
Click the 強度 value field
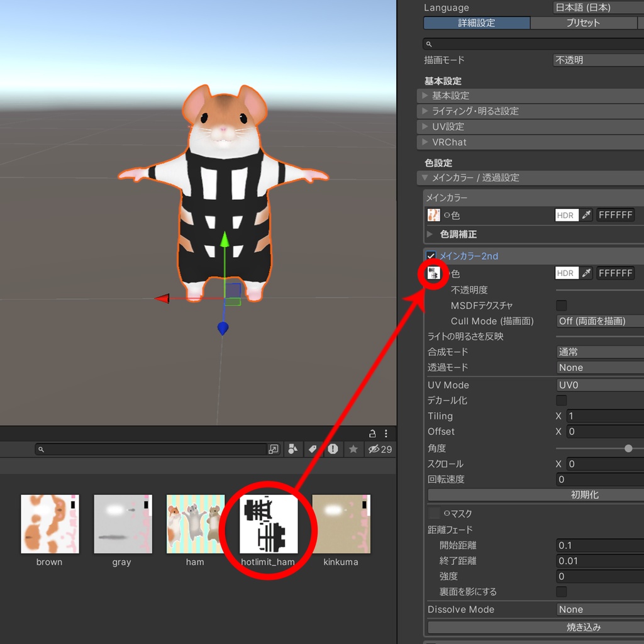point(600,576)
